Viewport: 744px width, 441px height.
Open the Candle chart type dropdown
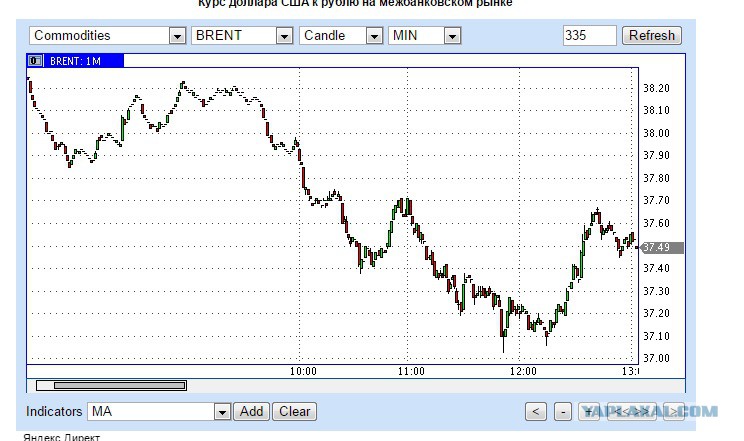pos(341,36)
